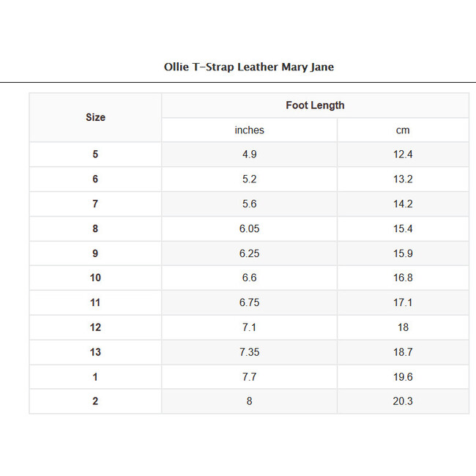476x476 pixels.
Task: Select the Size column header
Action: tap(95, 117)
